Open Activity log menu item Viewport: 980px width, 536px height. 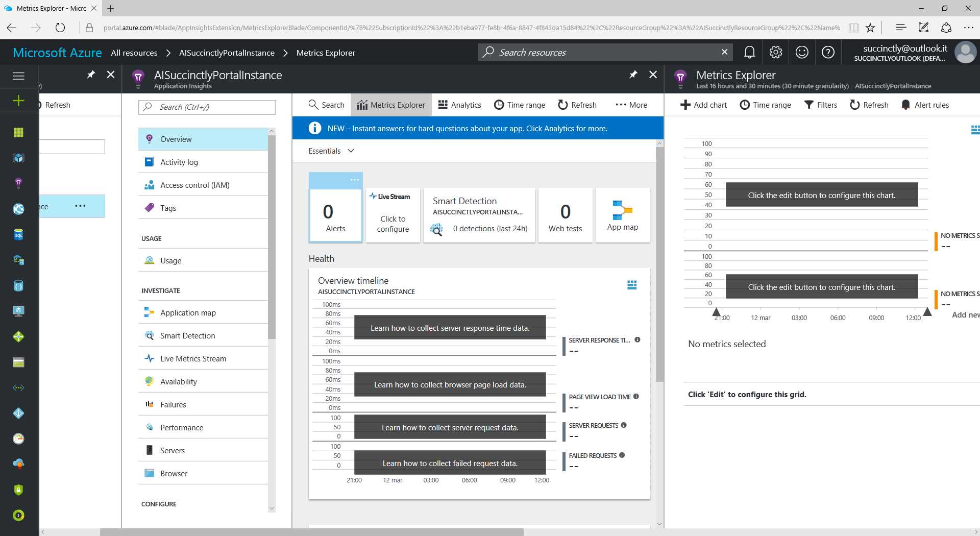click(x=203, y=162)
